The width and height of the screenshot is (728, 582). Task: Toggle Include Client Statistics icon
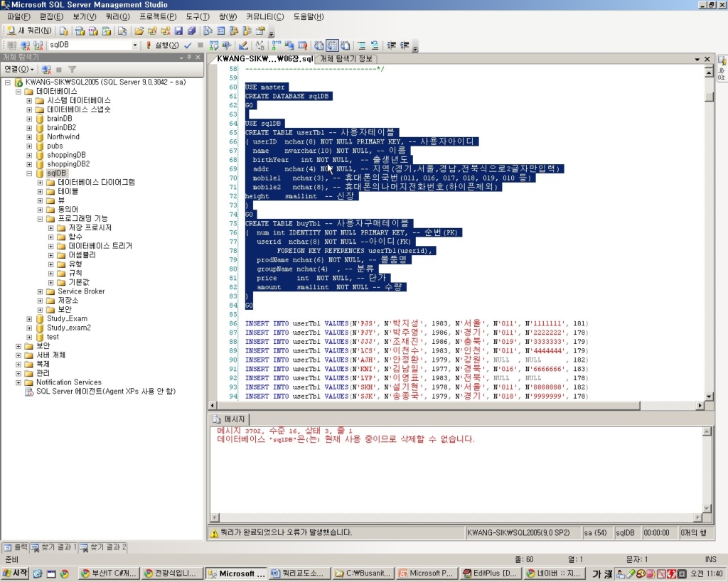point(289,45)
